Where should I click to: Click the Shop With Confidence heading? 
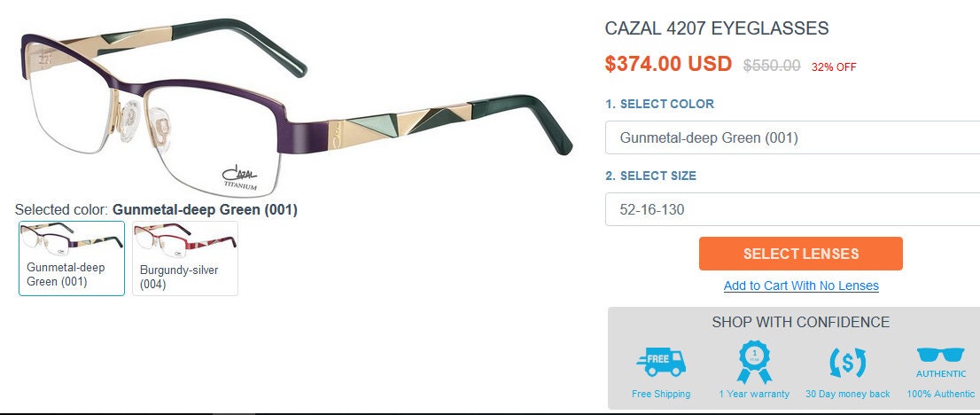pos(801,323)
